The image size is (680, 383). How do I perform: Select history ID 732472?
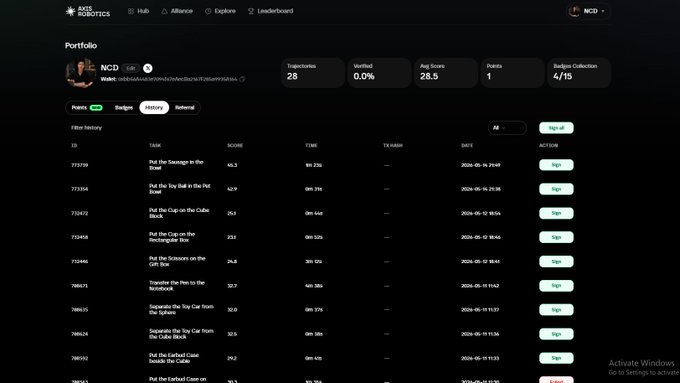80,213
